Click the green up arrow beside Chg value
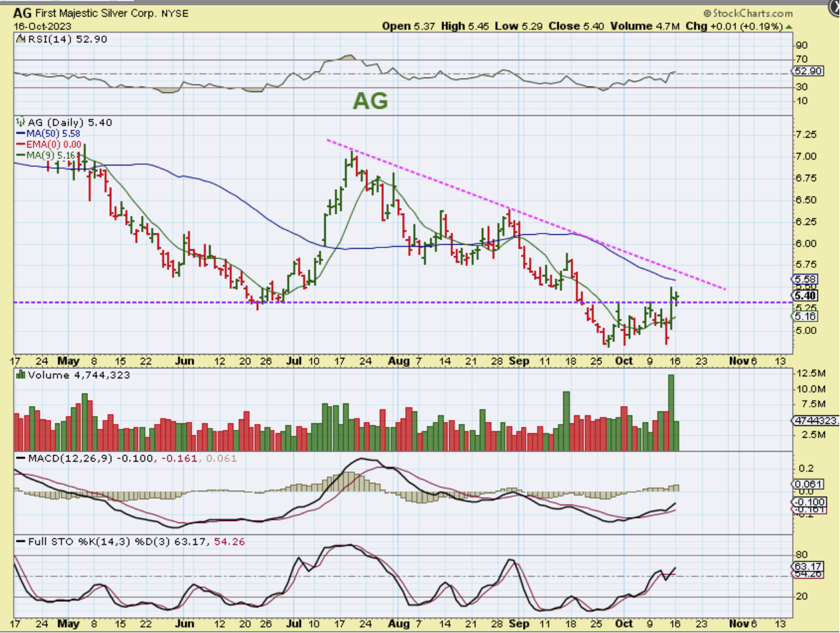This screenshot has width=840, height=633. 789,27
